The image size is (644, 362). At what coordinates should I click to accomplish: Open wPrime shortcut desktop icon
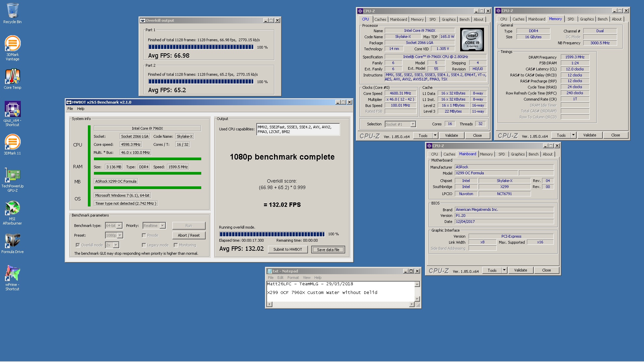[12, 278]
